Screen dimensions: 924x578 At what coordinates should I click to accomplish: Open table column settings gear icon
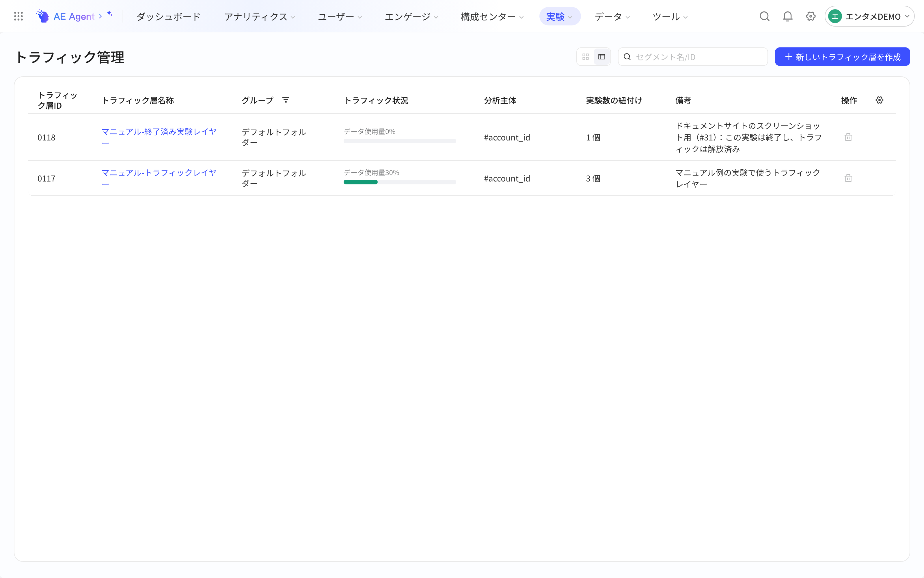click(879, 100)
